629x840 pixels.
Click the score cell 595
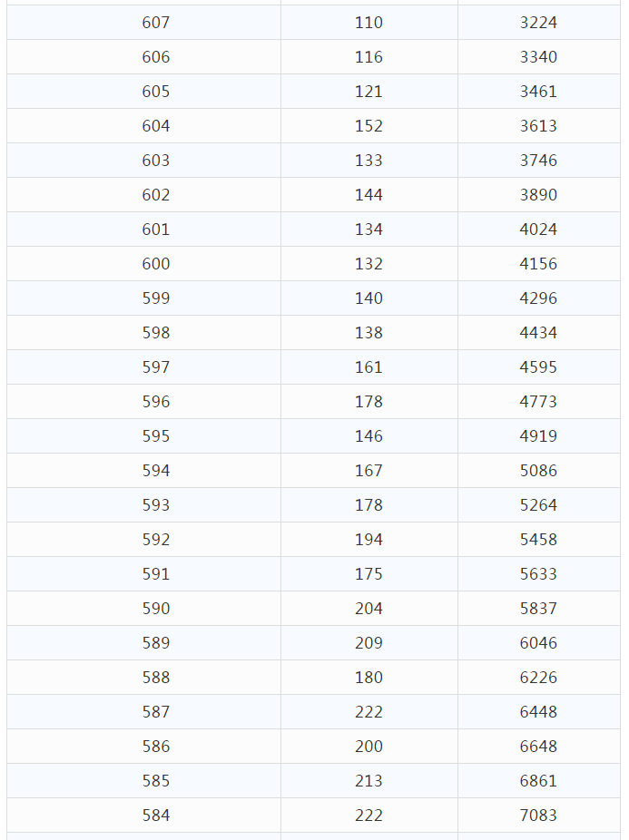point(156,436)
